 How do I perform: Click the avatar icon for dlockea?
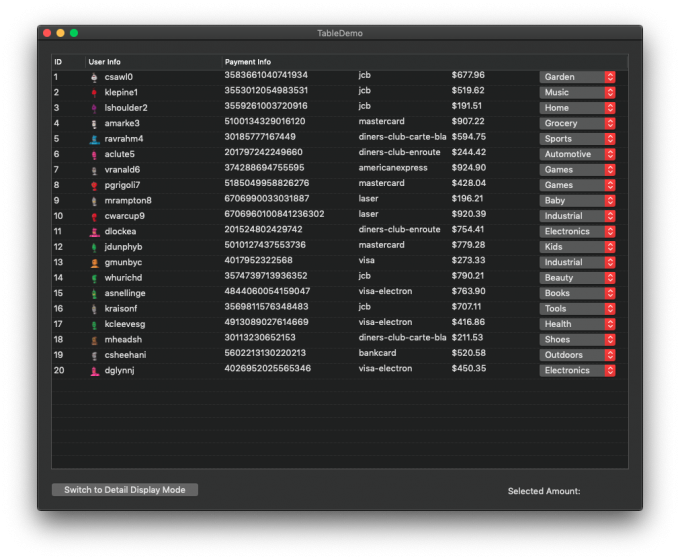point(94,232)
